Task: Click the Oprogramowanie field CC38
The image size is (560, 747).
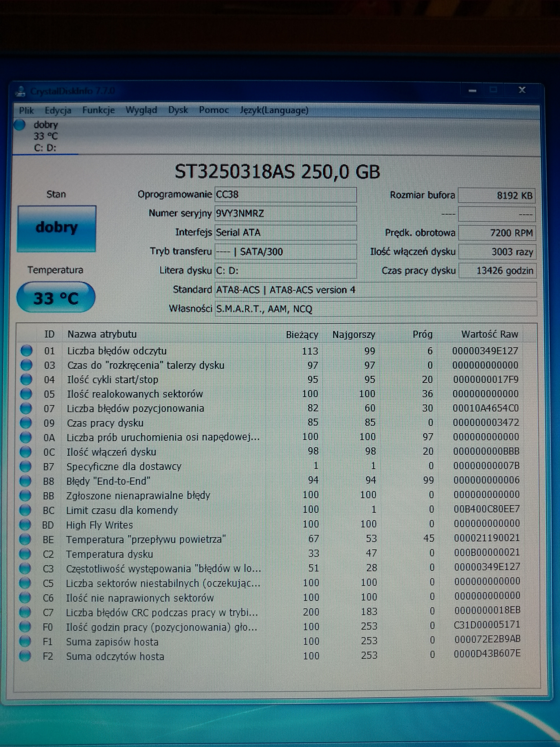Action: tap(286, 194)
